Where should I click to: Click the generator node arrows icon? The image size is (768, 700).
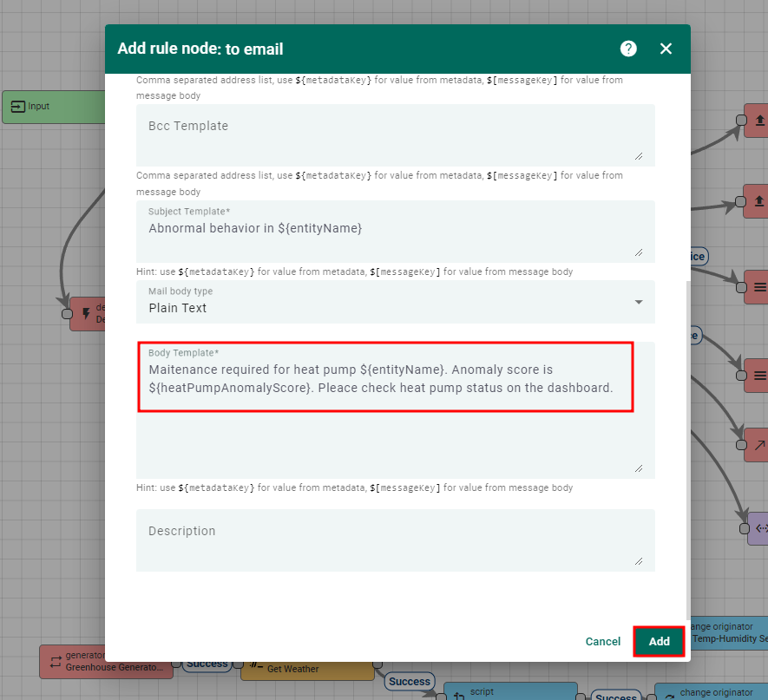tap(56, 662)
